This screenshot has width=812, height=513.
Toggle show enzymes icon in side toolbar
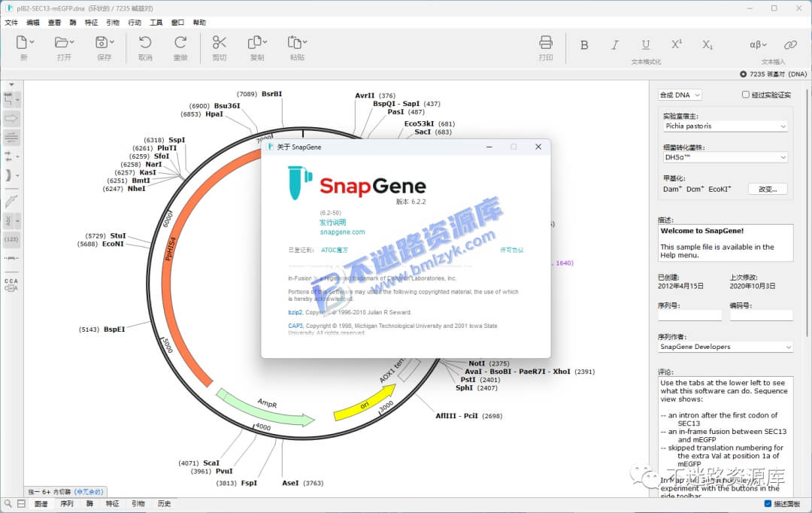8,99
